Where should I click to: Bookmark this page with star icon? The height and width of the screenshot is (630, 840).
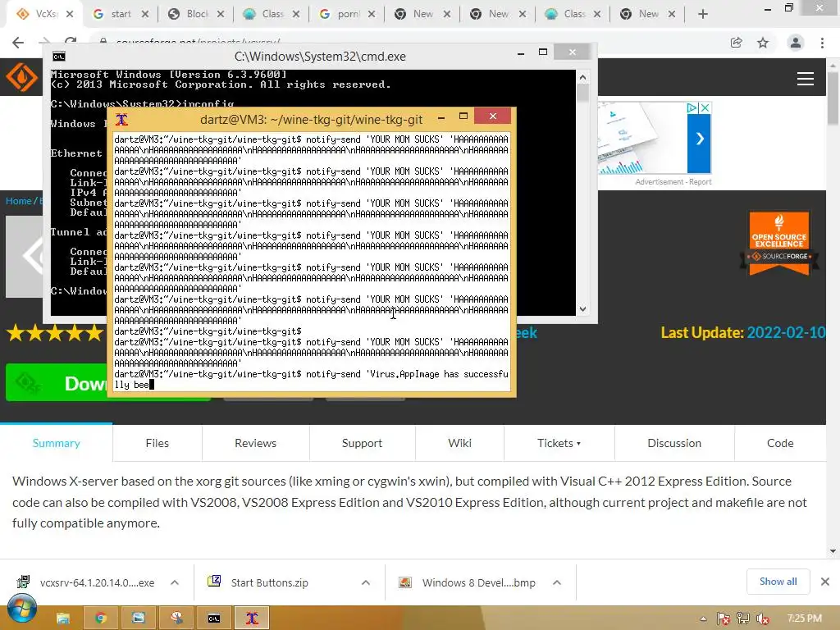pyautogui.click(x=763, y=43)
